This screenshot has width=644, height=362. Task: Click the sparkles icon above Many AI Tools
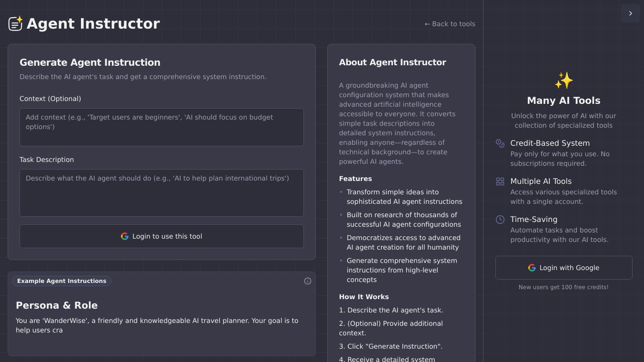click(x=563, y=80)
